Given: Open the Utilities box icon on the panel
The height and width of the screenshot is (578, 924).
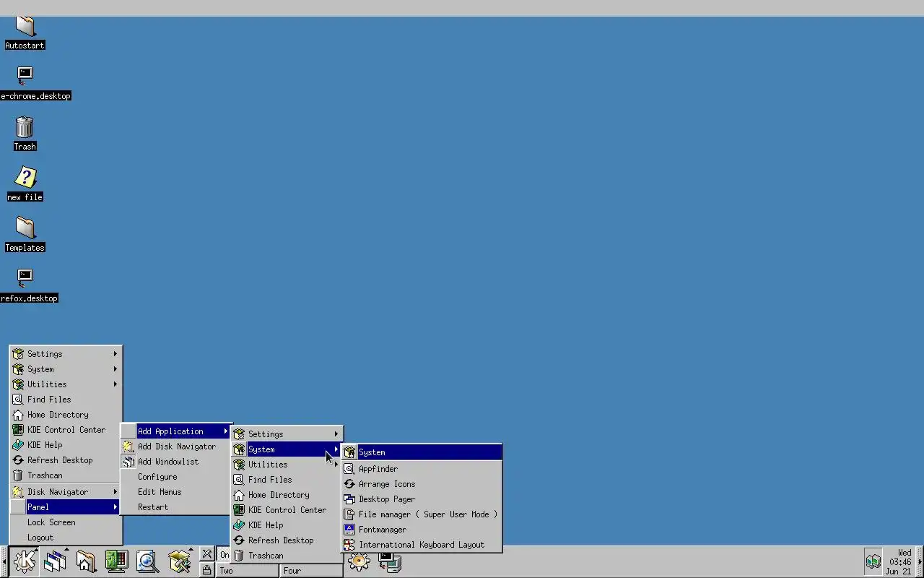Looking at the screenshot, I should tap(179, 561).
